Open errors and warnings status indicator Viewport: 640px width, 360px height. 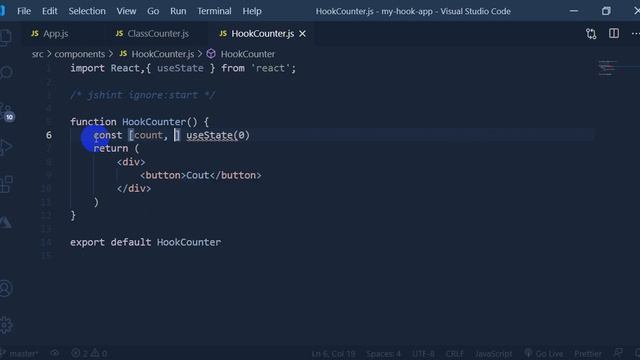(x=89, y=353)
